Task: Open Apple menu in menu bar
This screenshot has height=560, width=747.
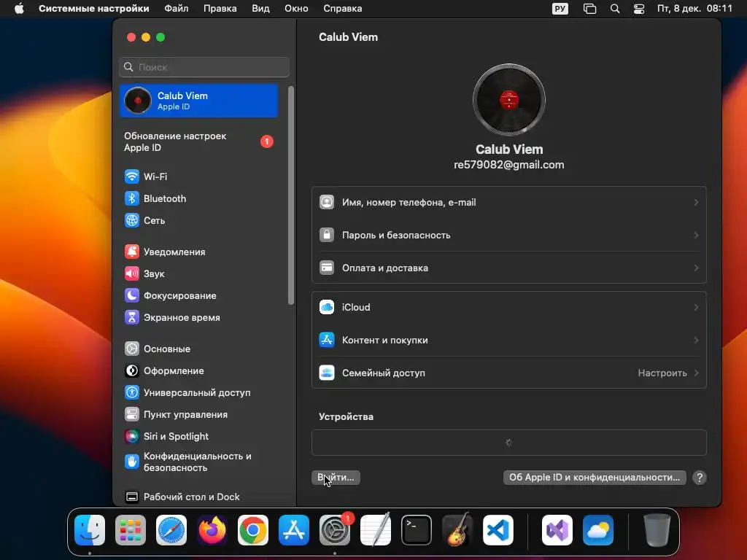Action: [x=19, y=9]
